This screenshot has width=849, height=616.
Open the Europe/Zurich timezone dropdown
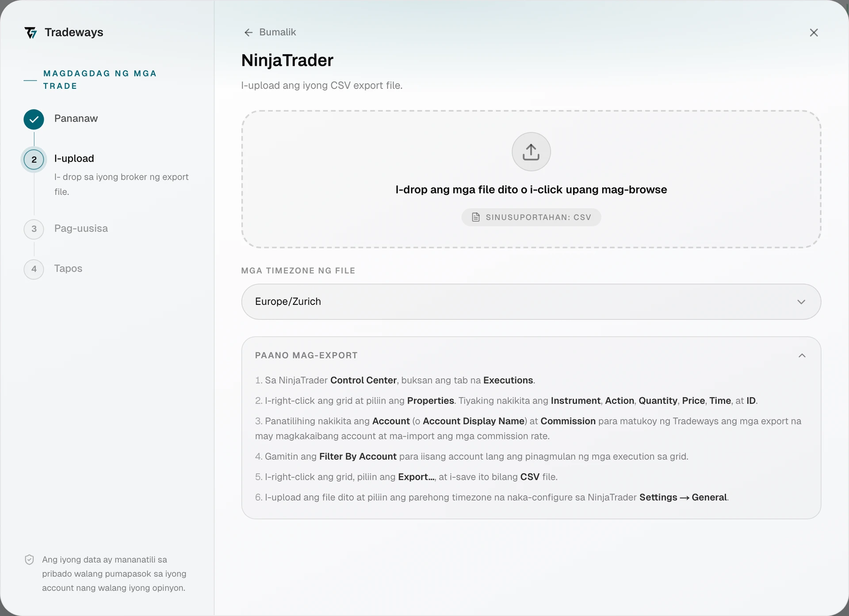coord(531,302)
